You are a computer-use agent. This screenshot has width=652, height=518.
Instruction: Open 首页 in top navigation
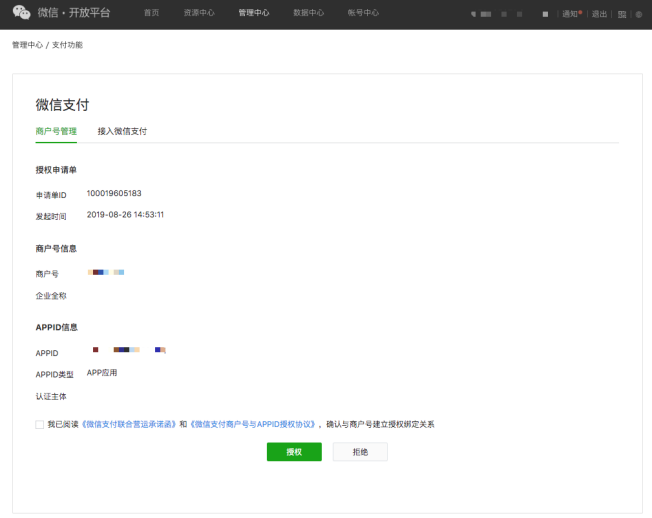click(151, 13)
